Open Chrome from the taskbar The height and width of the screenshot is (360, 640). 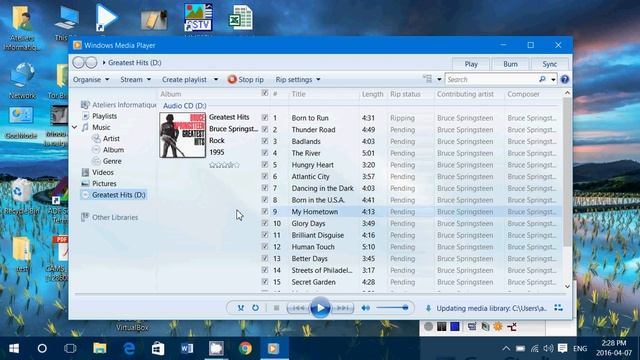pyautogui.click(x=245, y=348)
